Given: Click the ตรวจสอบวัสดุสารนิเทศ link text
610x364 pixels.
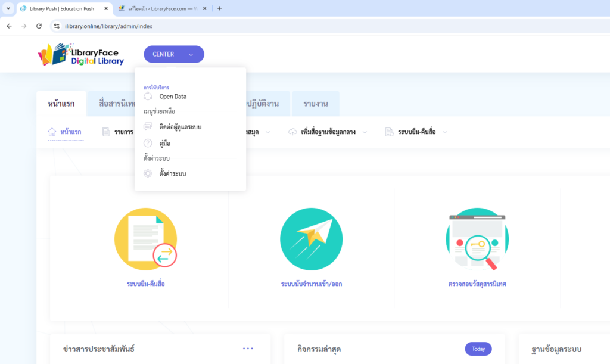Looking at the screenshot, I should coord(477,284).
